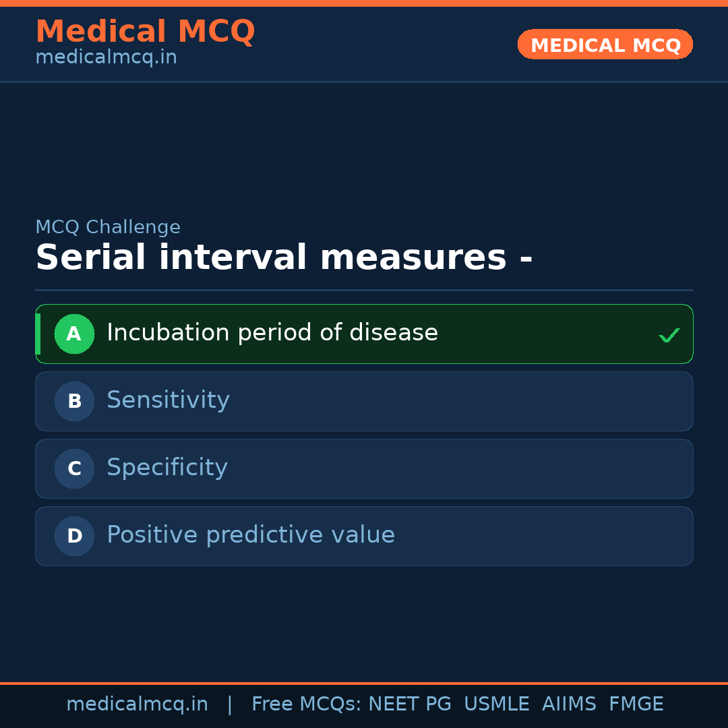Click the D option circle
The width and height of the screenshot is (728, 728).
coord(74,536)
